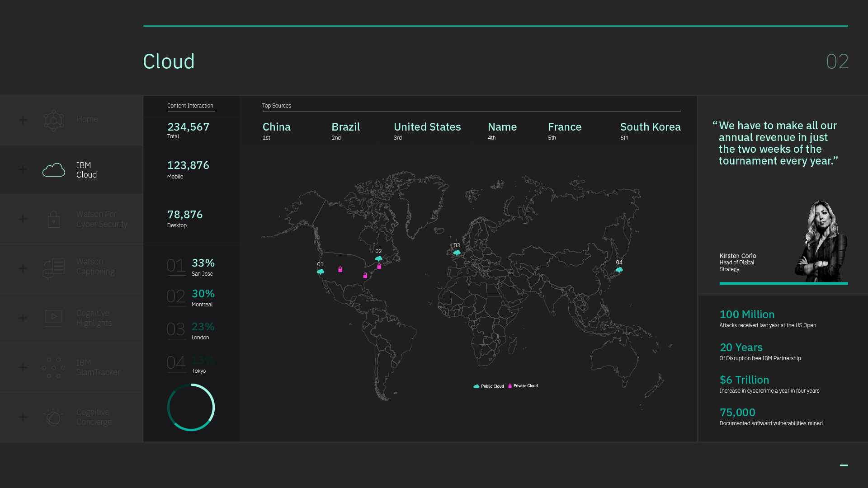Click Kirsten Corio's portrait photo

(x=820, y=242)
